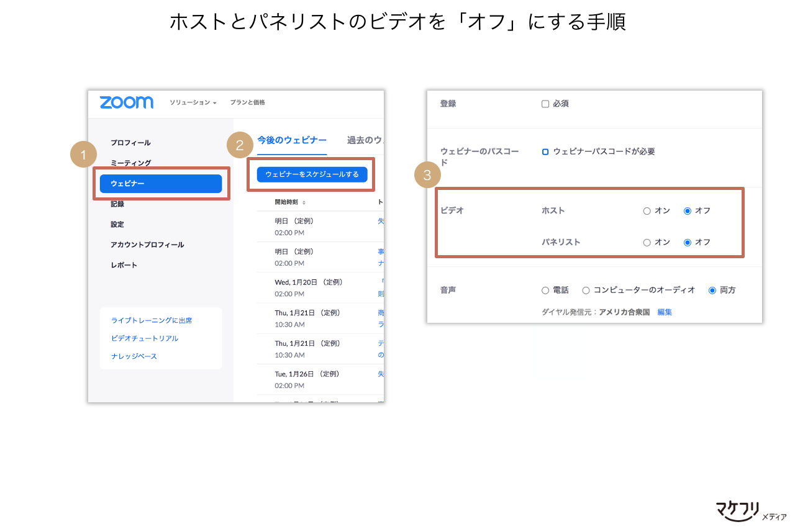Set ホスト video to オフ

coord(688,211)
